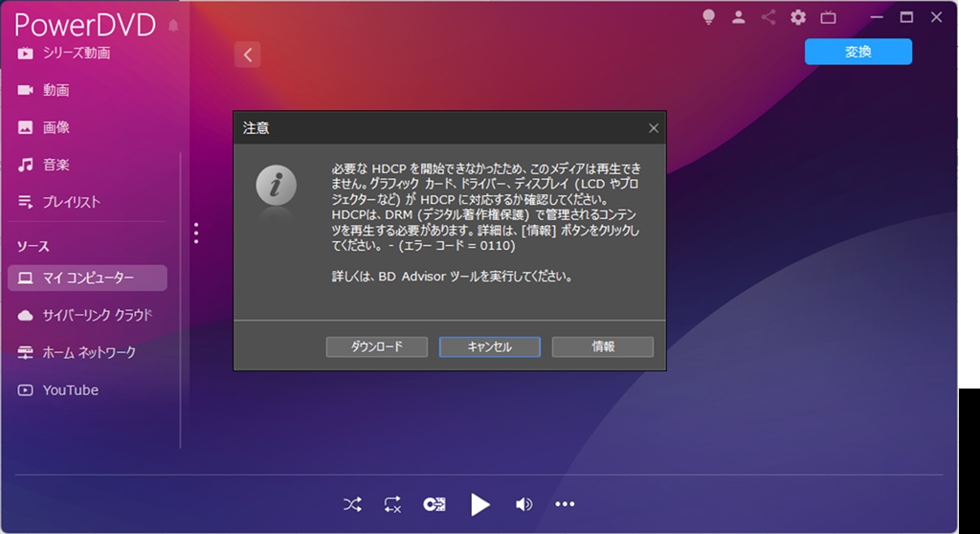Click the volume speaker icon
980x534 pixels.
pos(523,504)
